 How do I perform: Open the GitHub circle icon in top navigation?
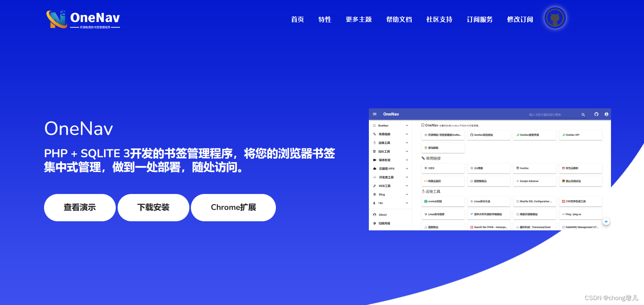[555, 18]
